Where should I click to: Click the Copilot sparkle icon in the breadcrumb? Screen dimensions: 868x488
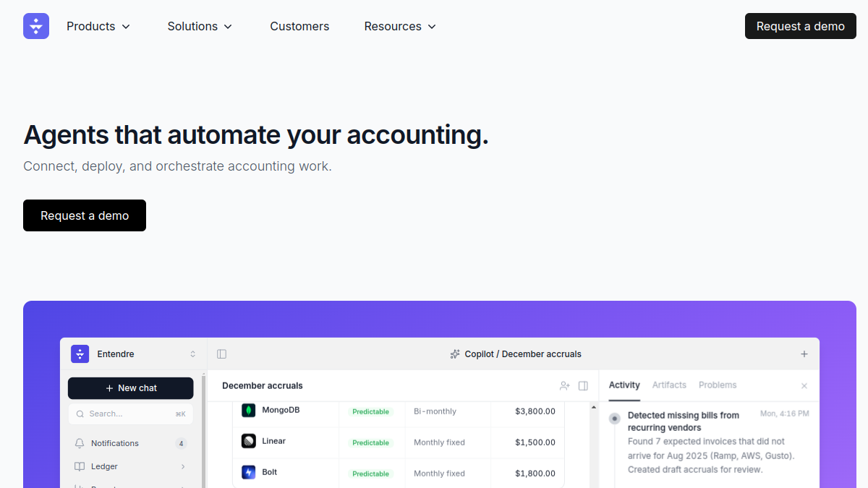click(455, 354)
